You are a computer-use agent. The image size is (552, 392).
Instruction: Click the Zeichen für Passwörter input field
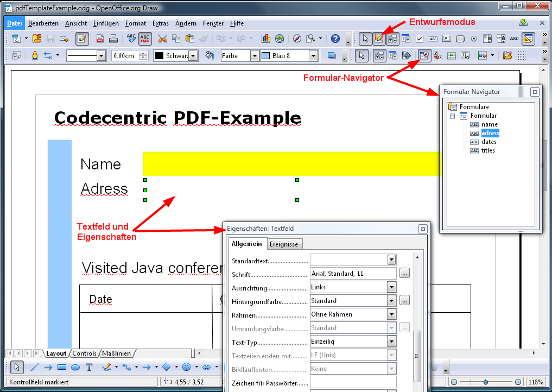point(353,382)
